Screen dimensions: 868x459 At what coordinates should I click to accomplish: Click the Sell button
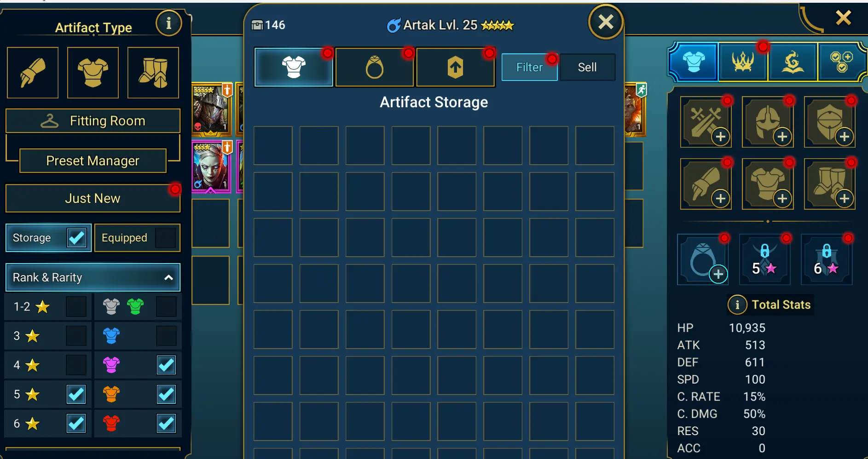(587, 67)
